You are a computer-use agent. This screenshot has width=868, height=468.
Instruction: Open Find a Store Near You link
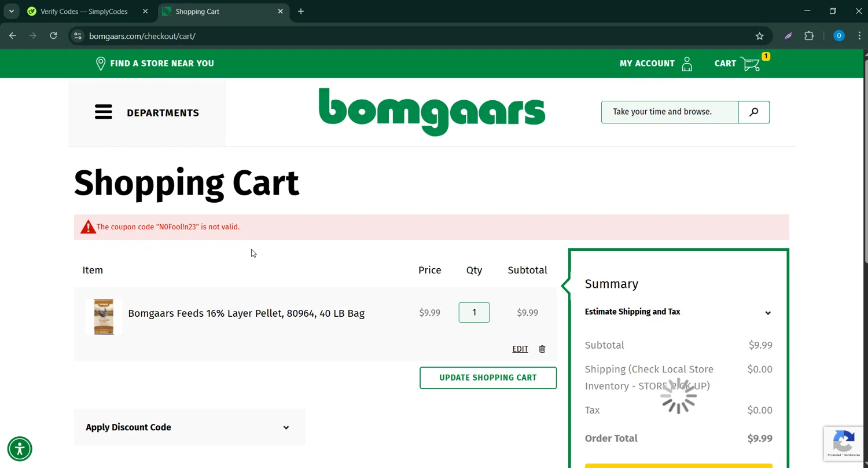162,63
